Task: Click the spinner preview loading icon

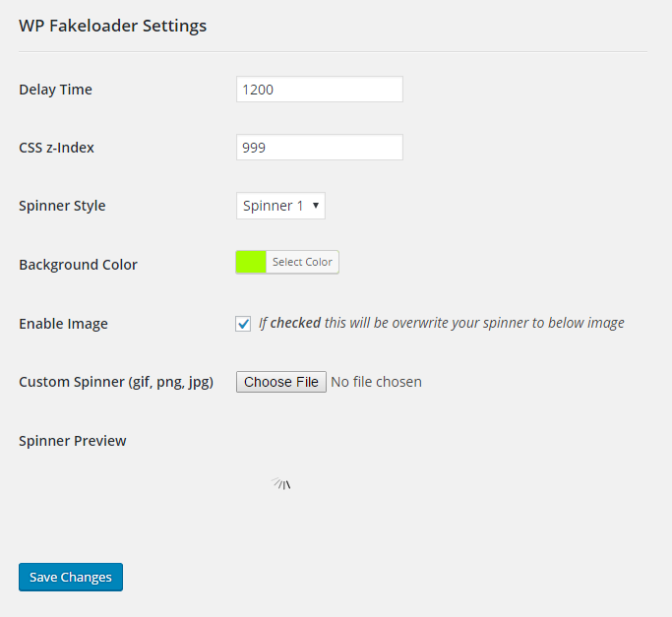Action: [x=281, y=483]
